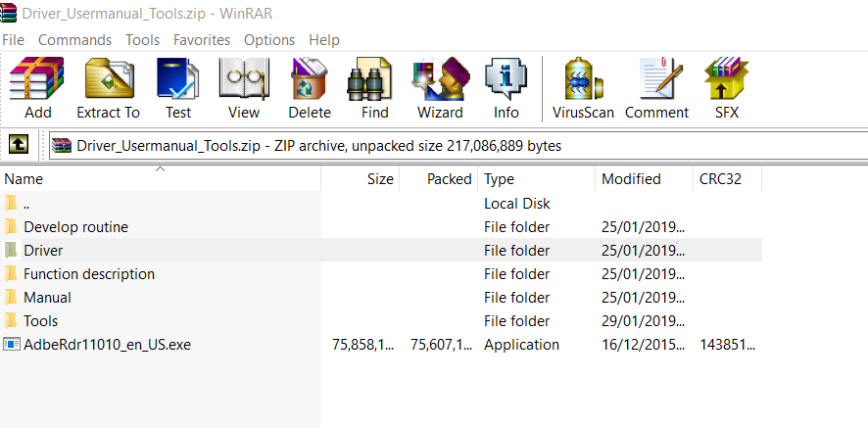Launch the Wizard tool
This screenshot has height=428, width=868.
coord(440,86)
